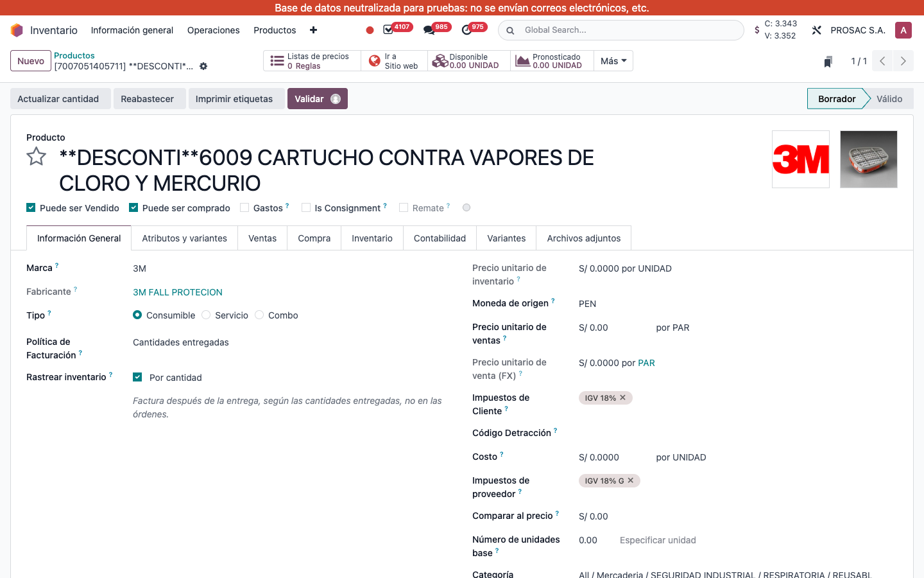Open the Inventario app home icon
This screenshot has height=578, width=924.
17,30
